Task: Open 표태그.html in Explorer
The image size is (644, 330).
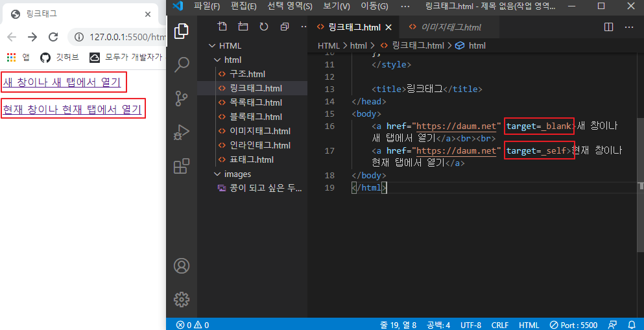Action: coord(252,159)
